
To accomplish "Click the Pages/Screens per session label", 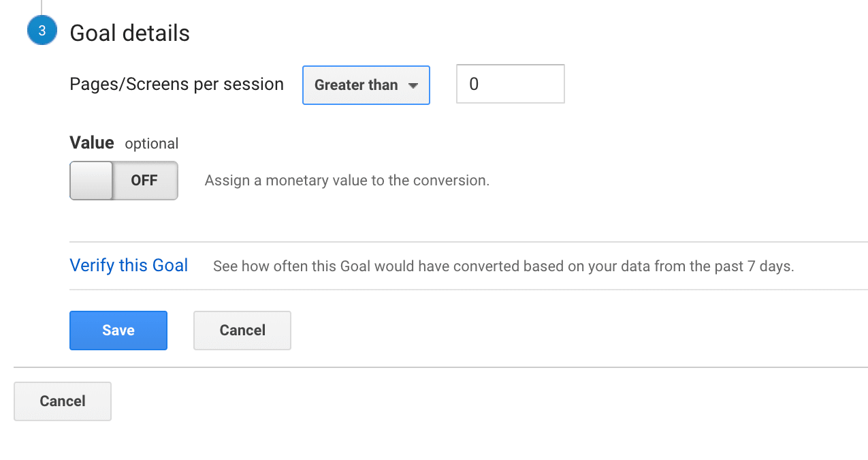I will coord(177,85).
